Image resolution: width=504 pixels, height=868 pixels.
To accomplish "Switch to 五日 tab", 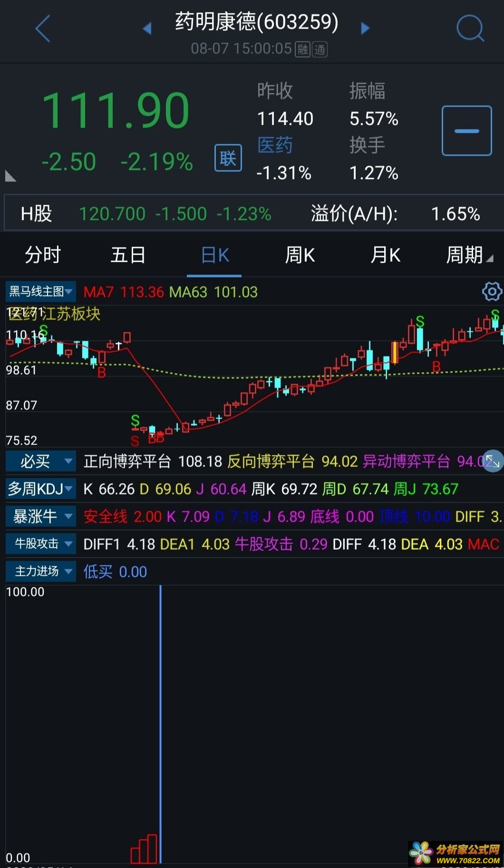I will tap(128, 255).
